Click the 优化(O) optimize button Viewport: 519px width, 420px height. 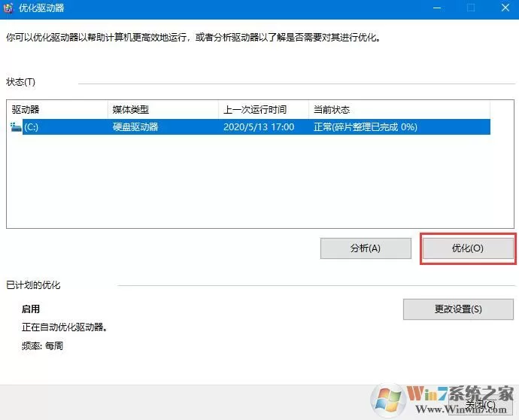pos(468,248)
